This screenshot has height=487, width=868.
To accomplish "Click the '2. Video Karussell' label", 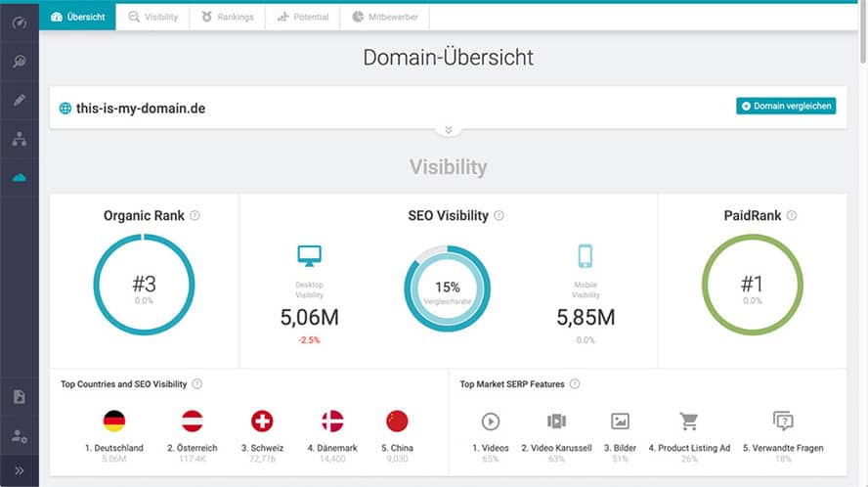I will click(x=556, y=448).
